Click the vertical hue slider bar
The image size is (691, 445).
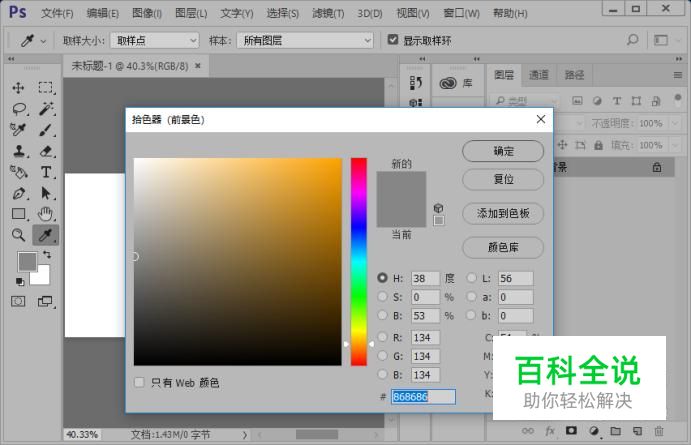pyautogui.click(x=359, y=262)
